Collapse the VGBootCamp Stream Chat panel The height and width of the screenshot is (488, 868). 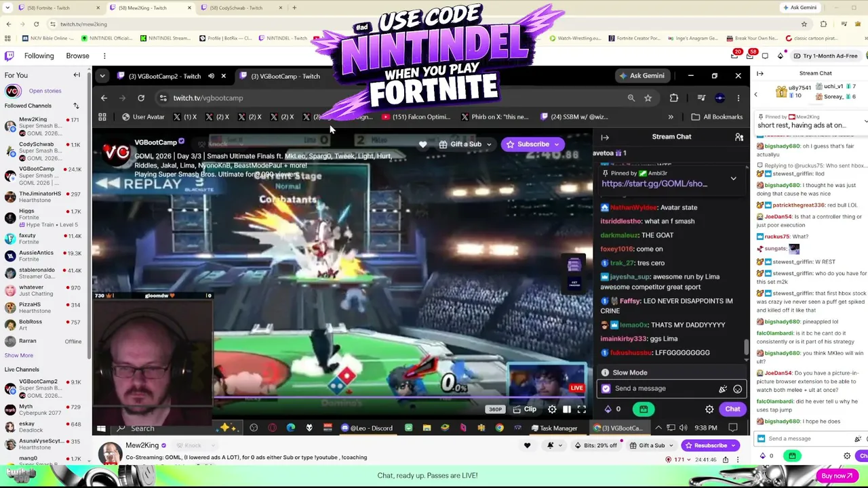tap(605, 137)
